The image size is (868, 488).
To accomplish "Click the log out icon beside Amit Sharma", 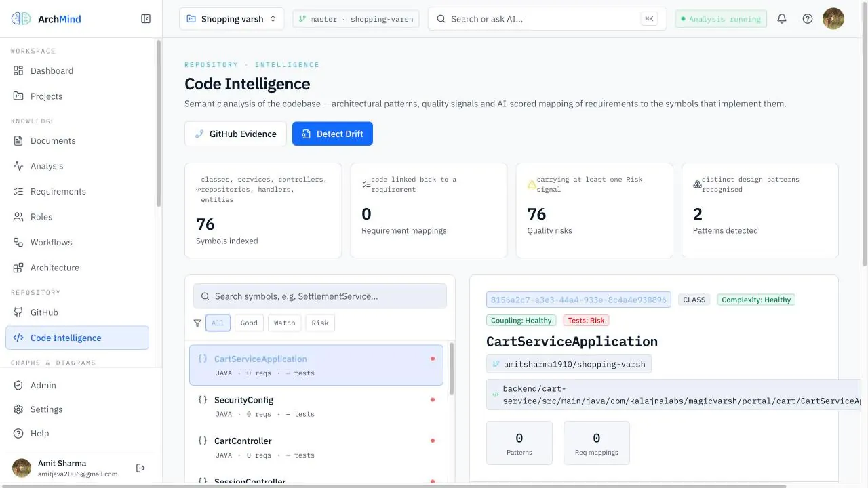I will [140, 468].
